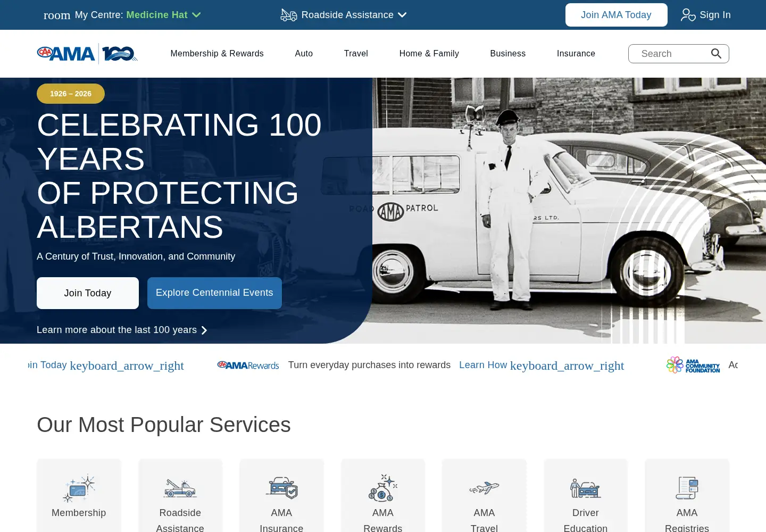Click 'A Century of Trust, Innovation, and Community'
Viewport: 766px width, 532px height.
click(136, 256)
